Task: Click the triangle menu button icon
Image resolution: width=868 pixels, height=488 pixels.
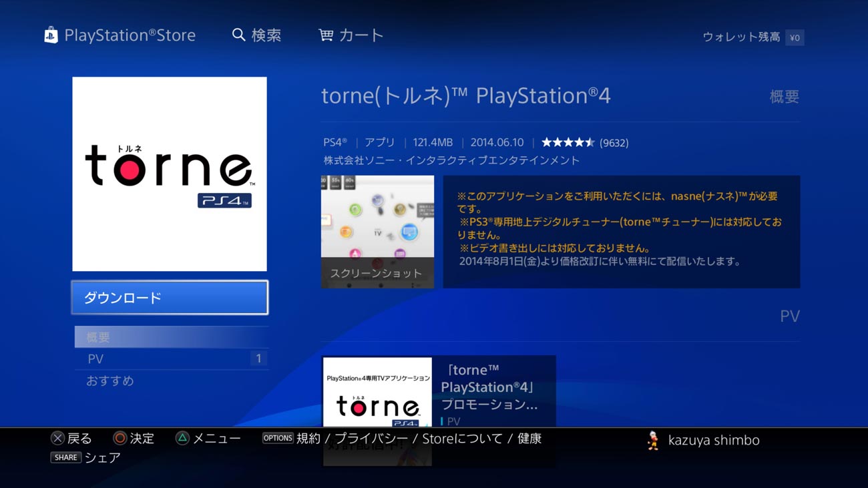Action: pyautogui.click(x=182, y=438)
